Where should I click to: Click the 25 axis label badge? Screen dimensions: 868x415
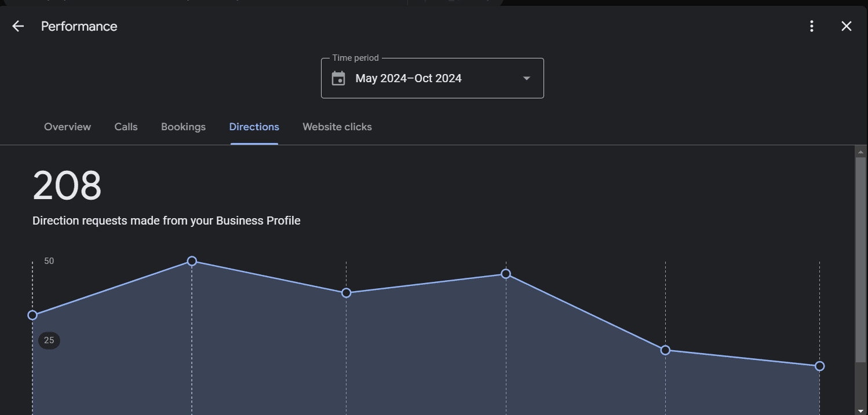point(49,340)
